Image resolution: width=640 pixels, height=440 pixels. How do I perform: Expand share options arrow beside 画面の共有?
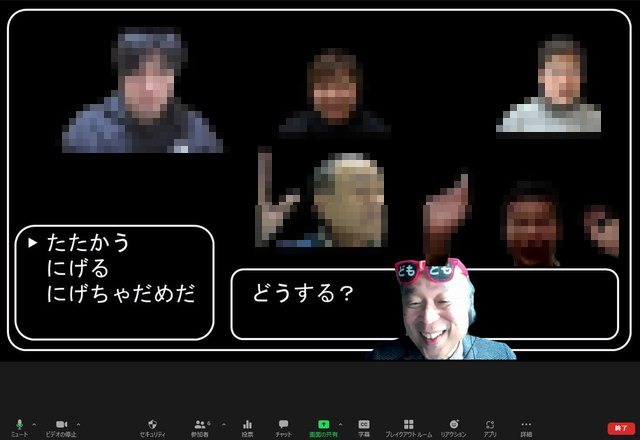(340, 424)
